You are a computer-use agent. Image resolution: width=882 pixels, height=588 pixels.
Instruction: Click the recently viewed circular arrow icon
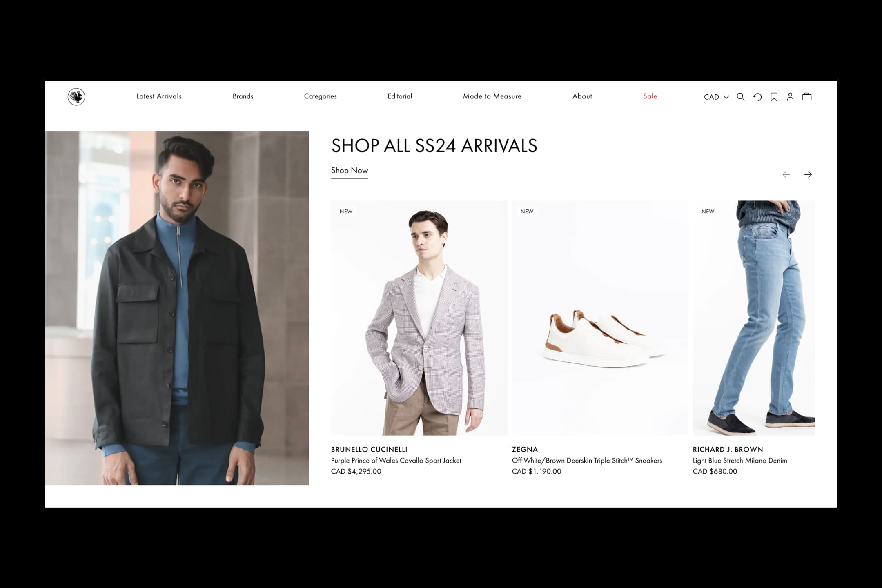pyautogui.click(x=757, y=97)
